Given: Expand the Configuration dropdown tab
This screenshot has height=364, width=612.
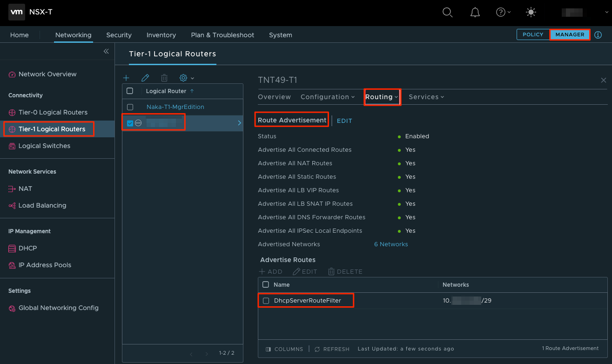Looking at the screenshot, I should click(x=328, y=97).
